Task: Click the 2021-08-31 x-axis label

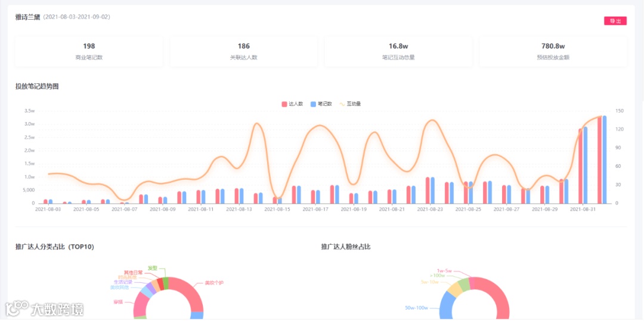Action: click(583, 209)
